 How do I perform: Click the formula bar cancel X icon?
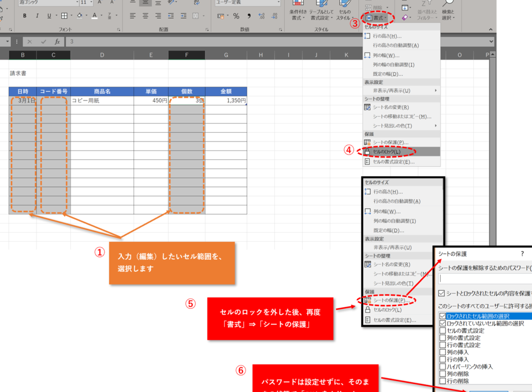(29, 42)
